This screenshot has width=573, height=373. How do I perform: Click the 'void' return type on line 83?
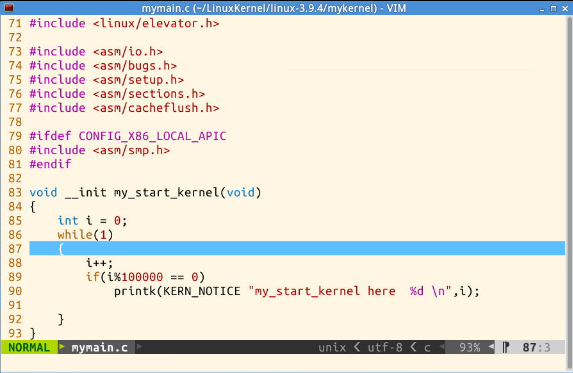43,193
